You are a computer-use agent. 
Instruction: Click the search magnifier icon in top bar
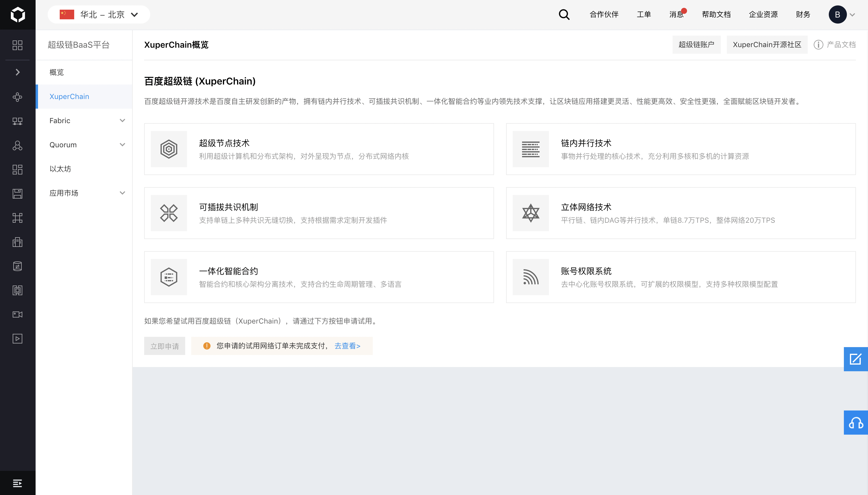pyautogui.click(x=564, y=14)
